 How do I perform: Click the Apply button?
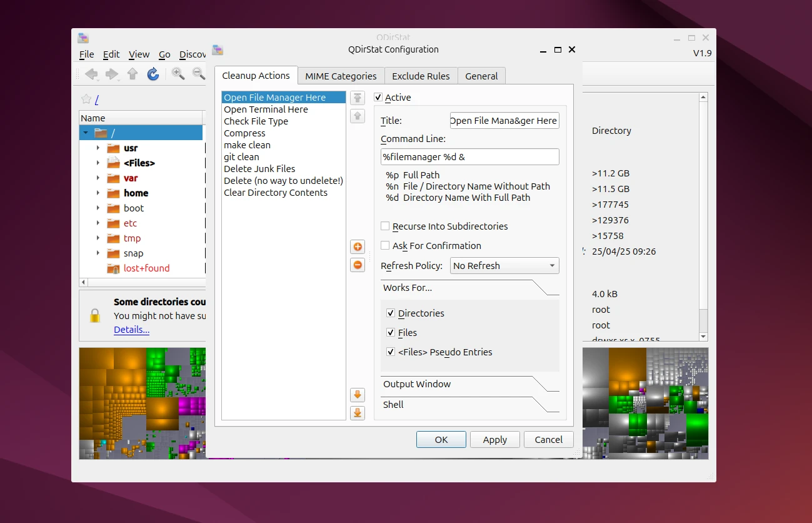click(x=495, y=440)
